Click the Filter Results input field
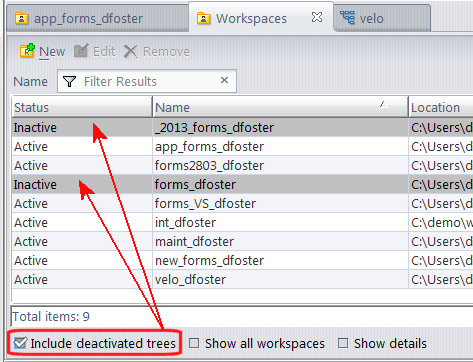Image resolution: width=473 pixels, height=362 pixels. (147, 81)
